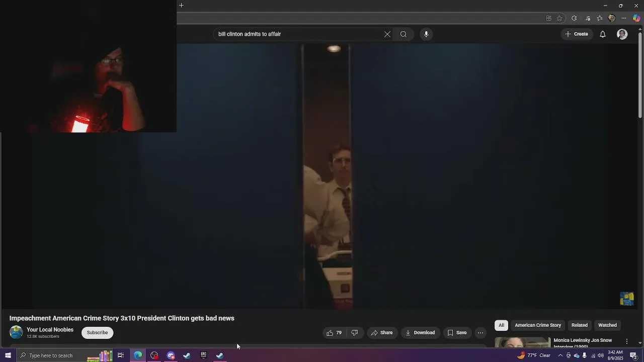Switch to Microsoft Edge on taskbar
644x362 pixels.
coord(138,355)
